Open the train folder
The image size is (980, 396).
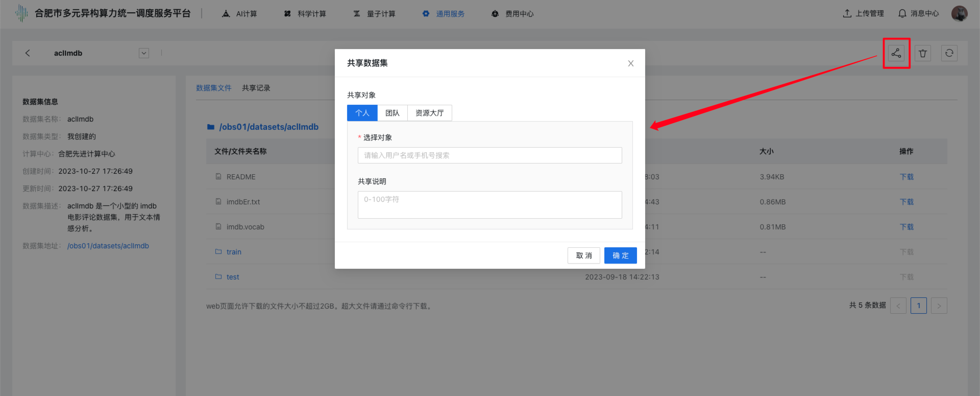pyautogui.click(x=234, y=252)
